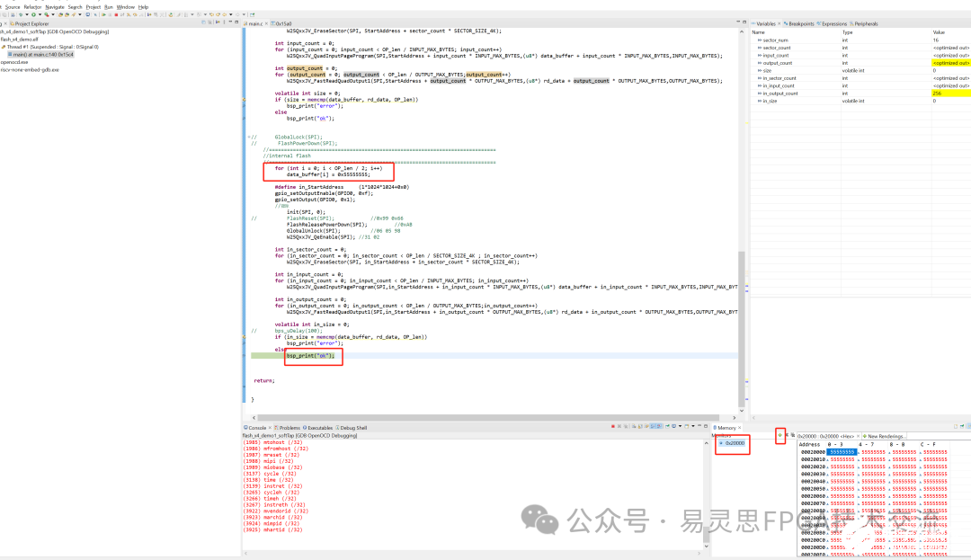Open the New Renderings tab in Memory view
971x560 pixels.
tap(884, 436)
